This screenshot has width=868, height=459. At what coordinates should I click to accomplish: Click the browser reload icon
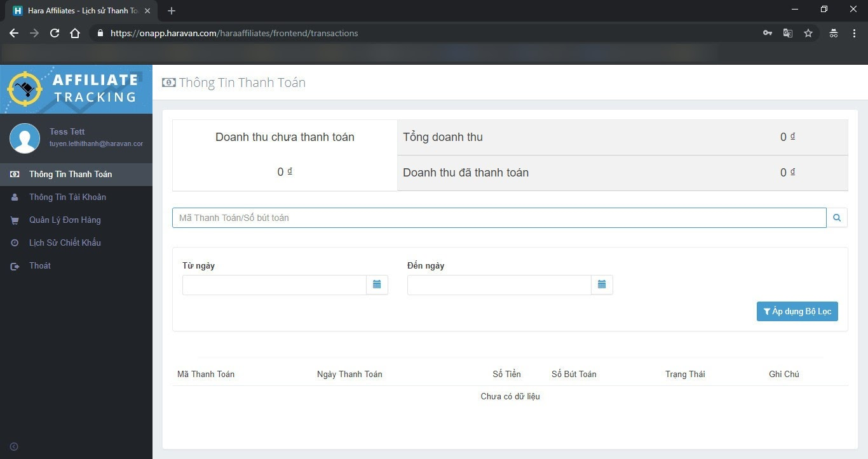(x=55, y=33)
